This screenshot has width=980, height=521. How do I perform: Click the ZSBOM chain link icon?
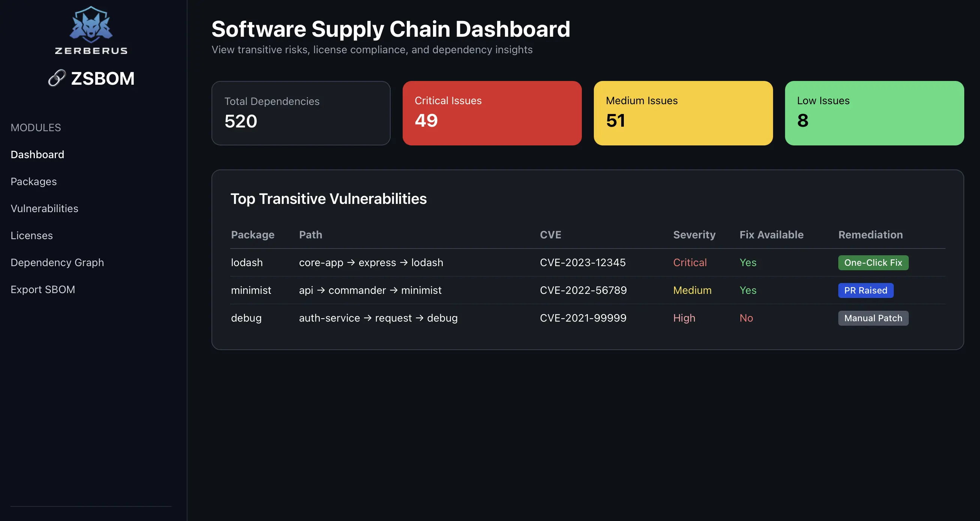pyautogui.click(x=57, y=78)
